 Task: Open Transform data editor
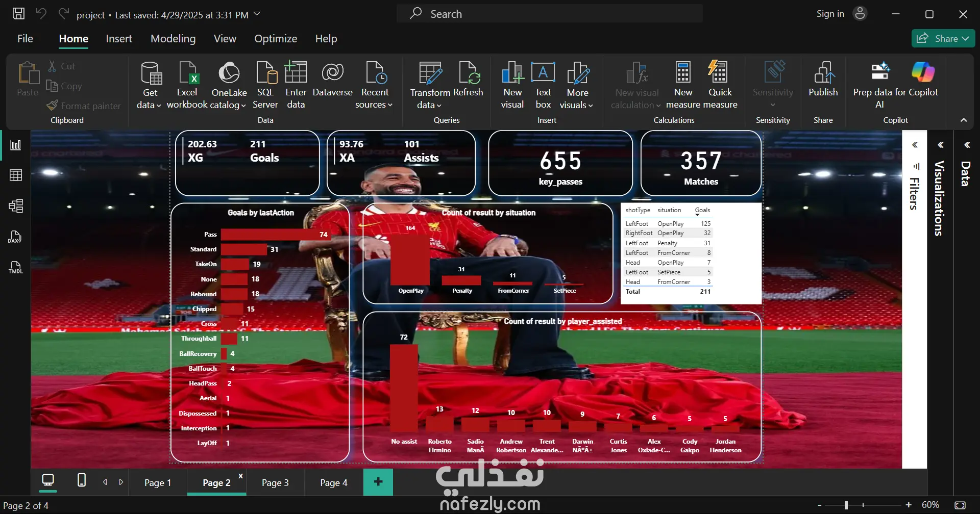click(430, 85)
